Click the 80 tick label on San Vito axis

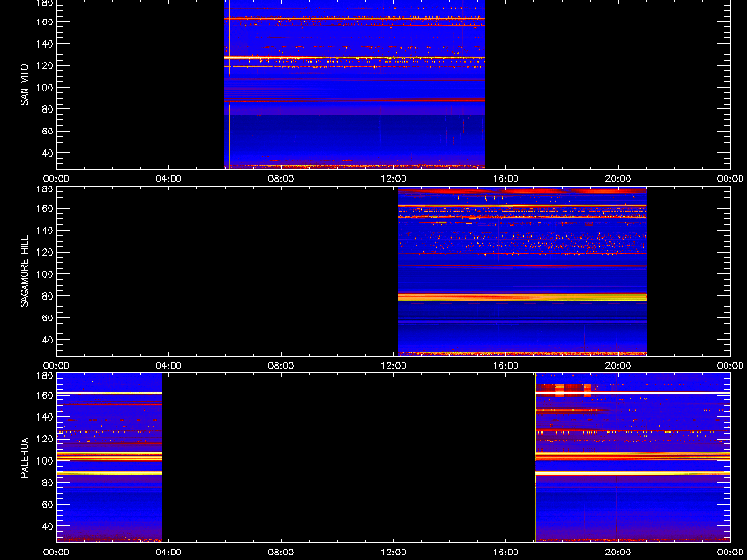[x=46, y=109]
